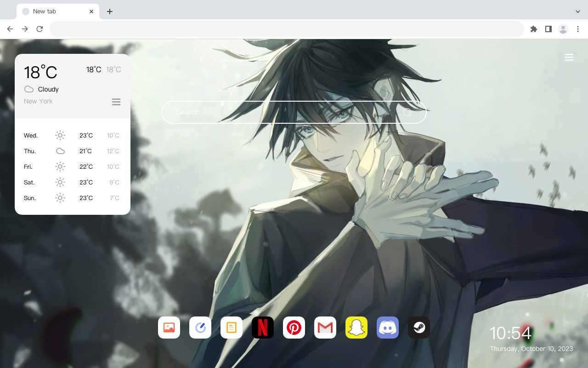Click the cloud icon beside Cloudy
588x368 pixels.
click(29, 89)
